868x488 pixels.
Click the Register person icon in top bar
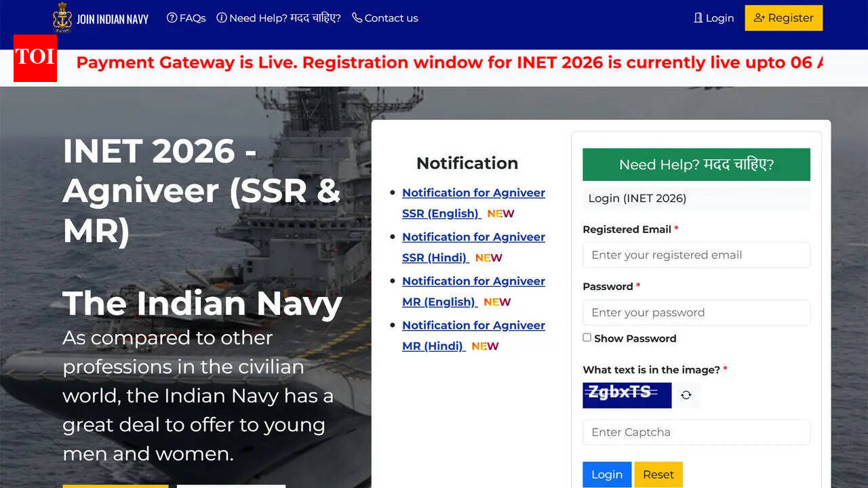[x=758, y=18]
